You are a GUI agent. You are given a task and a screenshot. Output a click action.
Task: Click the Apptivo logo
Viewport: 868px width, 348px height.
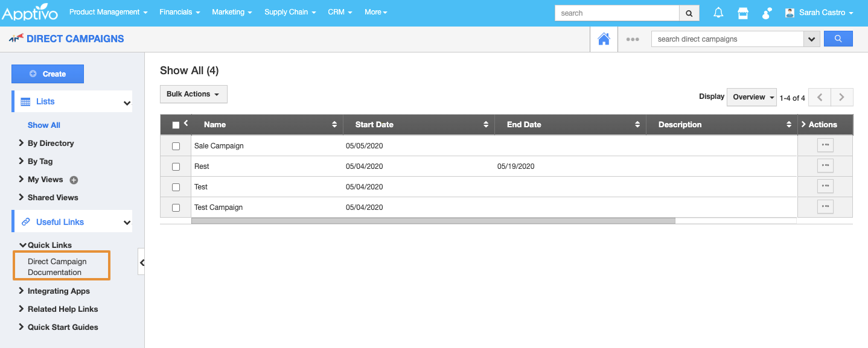tap(30, 11)
